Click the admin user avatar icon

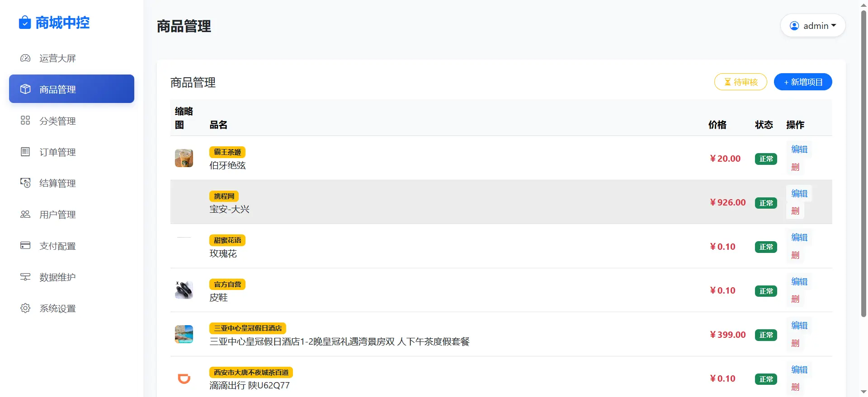[794, 26]
